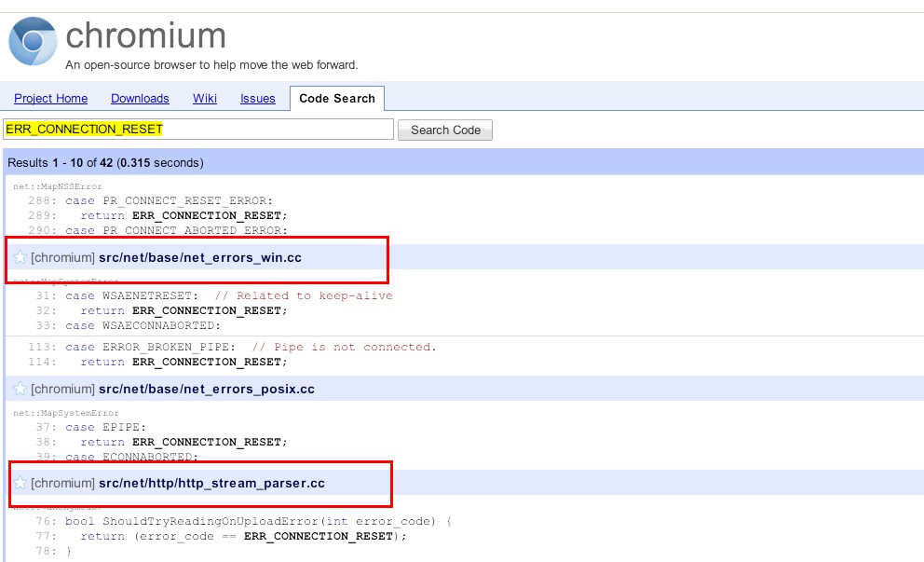Switch to the Downloads tab
The width and height of the screenshot is (924, 562).
(140, 99)
